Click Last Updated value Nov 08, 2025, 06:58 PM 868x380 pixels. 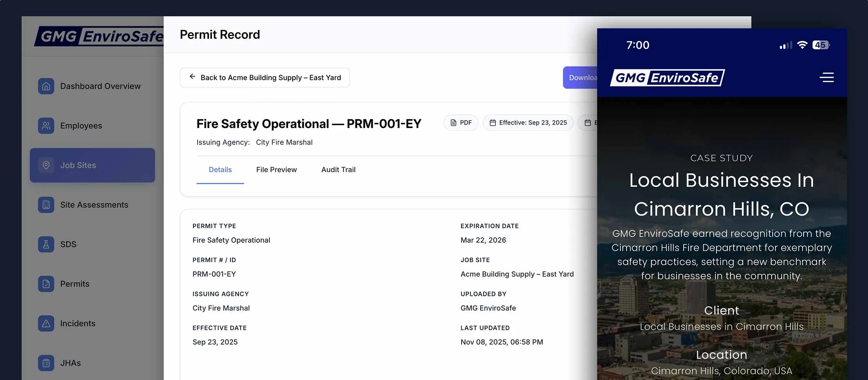502,342
